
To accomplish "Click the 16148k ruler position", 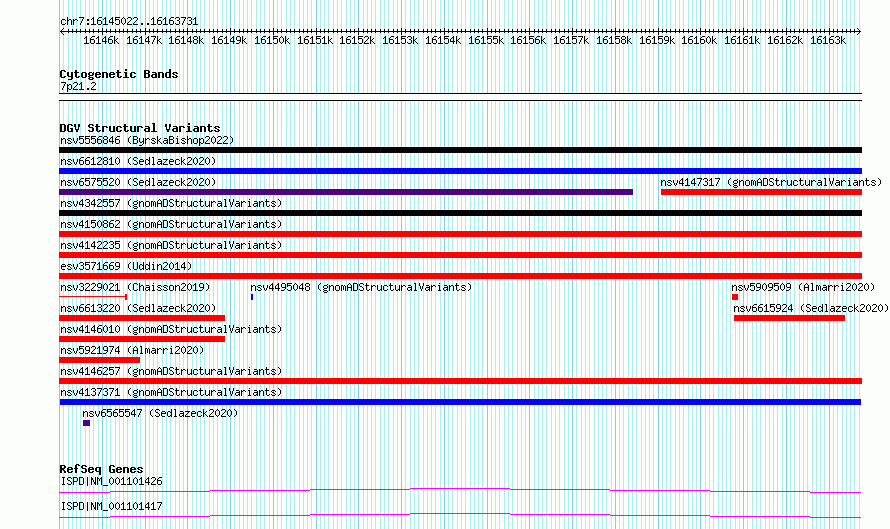I will [186, 40].
